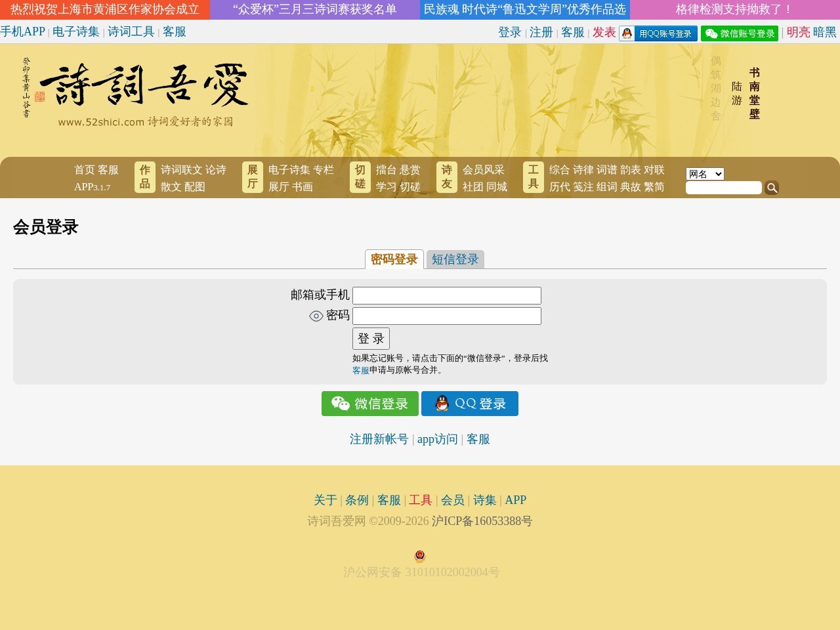Open 同城 in navigation
Image resolution: width=840 pixels, height=630 pixels.
497,187
